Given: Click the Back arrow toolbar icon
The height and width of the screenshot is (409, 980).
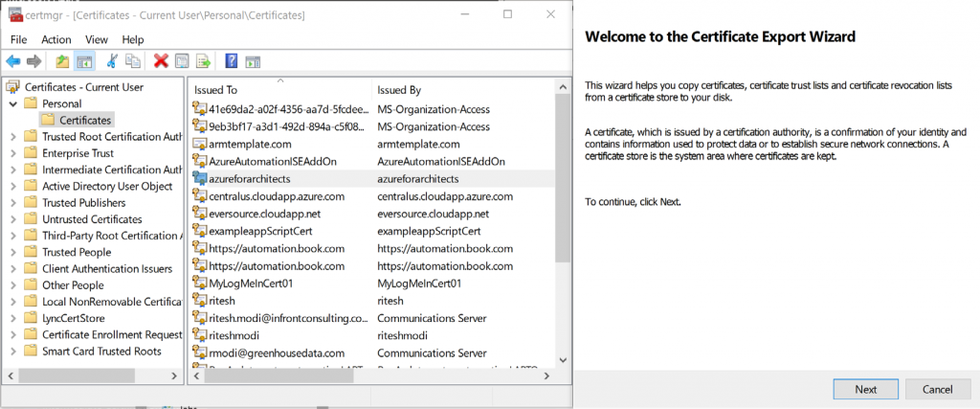Looking at the screenshot, I should pos(14,61).
